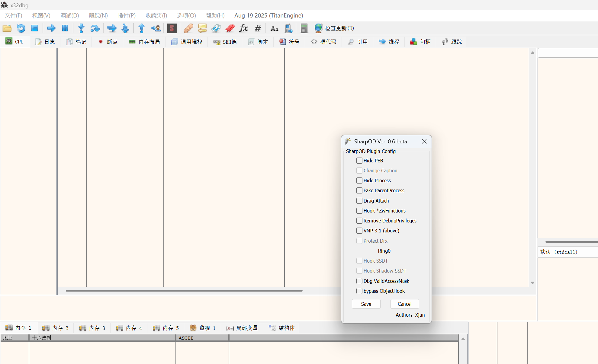
Task: Click the disassembly horizontal scrollbar
Action: point(184,291)
